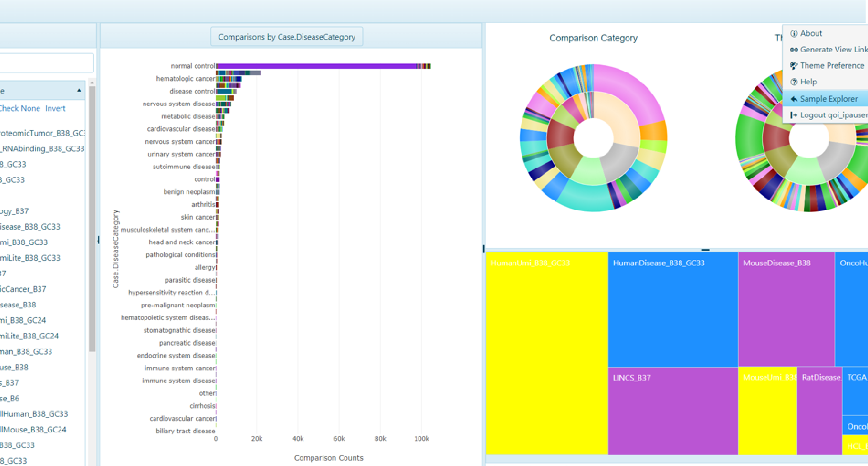Click the 'skin cancer' axis label

tap(198, 217)
